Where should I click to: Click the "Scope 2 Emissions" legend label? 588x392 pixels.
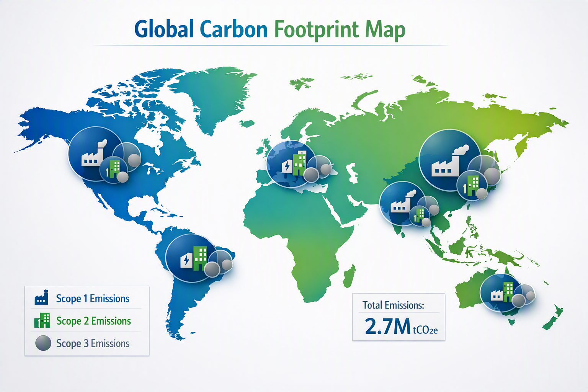tap(93, 321)
